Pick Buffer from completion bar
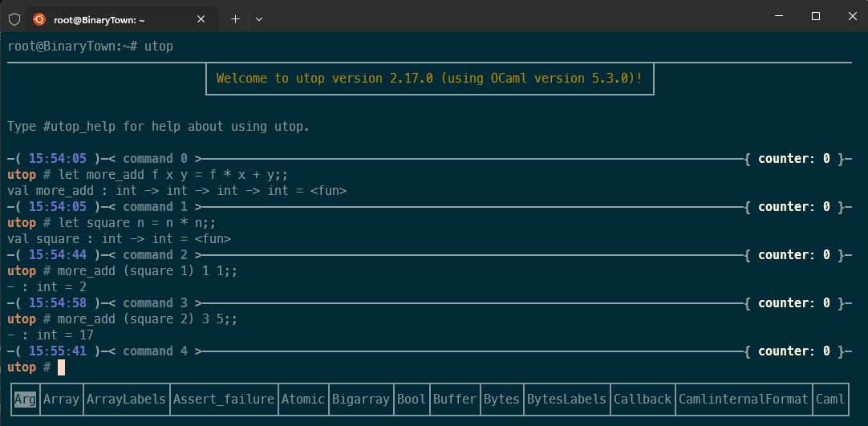Screen dimensions: 868x426 454,399
